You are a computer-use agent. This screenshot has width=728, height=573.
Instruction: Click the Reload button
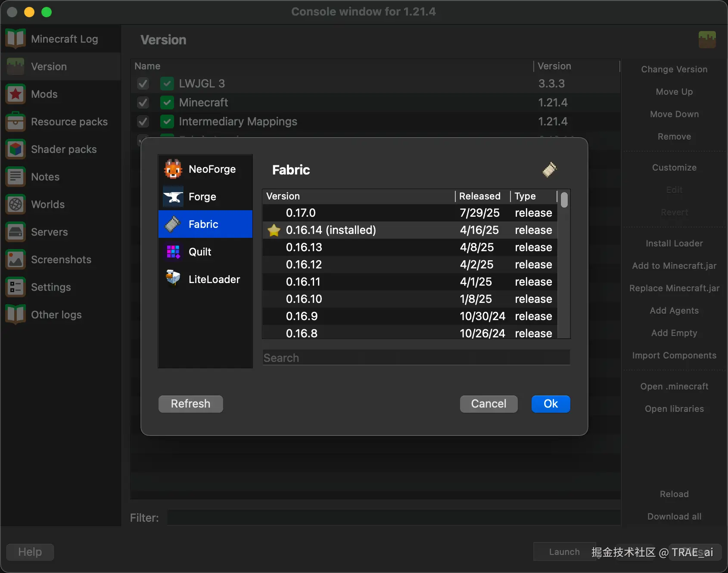[674, 494]
